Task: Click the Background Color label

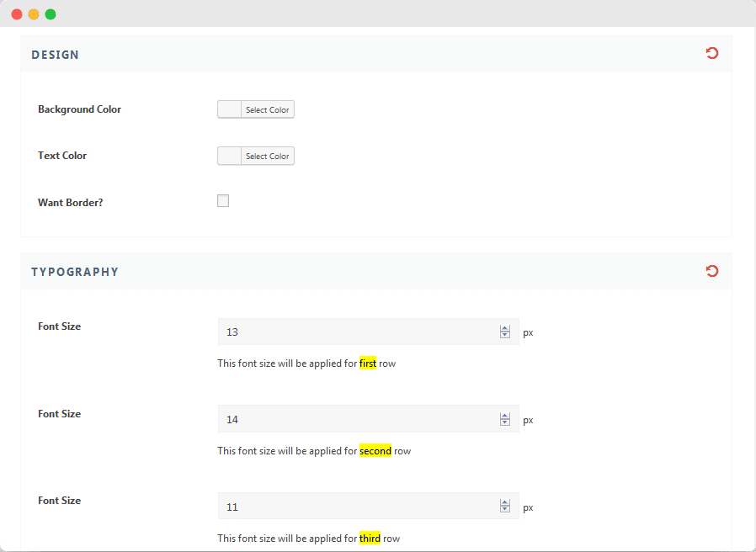Action: tap(79, 109)
